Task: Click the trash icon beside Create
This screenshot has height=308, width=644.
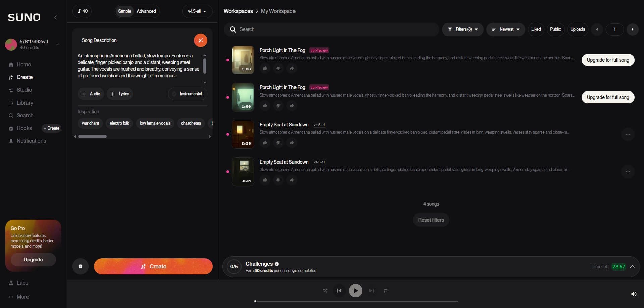Action: (80, 266)
